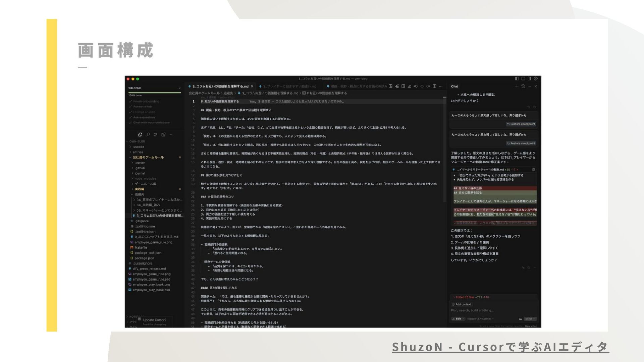The width and height of the screenshot is (644, 362).
Task: Select the Chat tab in the AI pane
Action: pos(454,86)
